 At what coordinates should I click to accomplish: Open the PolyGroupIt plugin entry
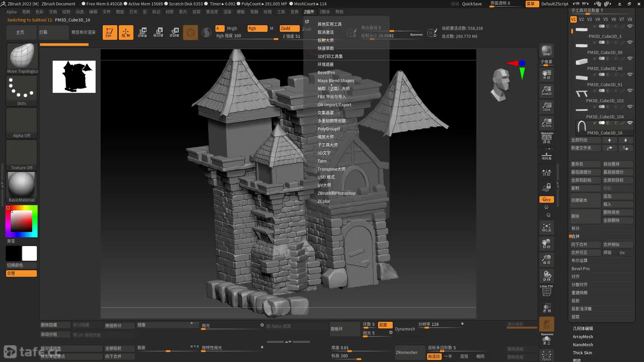click(329, 129)
